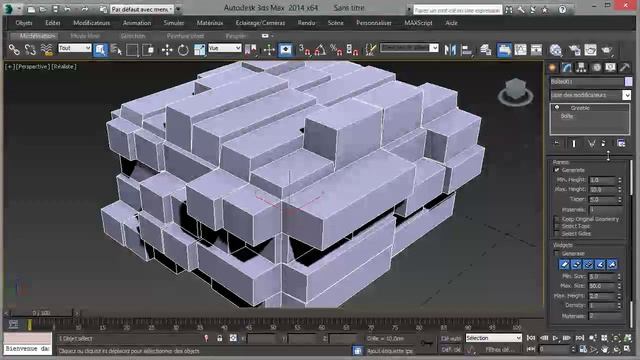Image resolution: width=640 pixels, height=360 pixels.
Task: Activate the Select Object tool
Action: [x=100, y=50]
